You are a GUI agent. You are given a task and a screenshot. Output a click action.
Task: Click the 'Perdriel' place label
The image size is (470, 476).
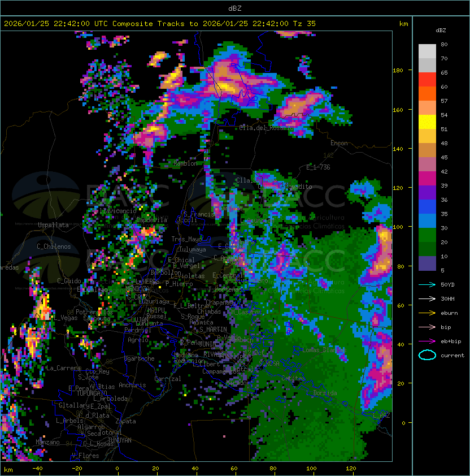(138, 330)
